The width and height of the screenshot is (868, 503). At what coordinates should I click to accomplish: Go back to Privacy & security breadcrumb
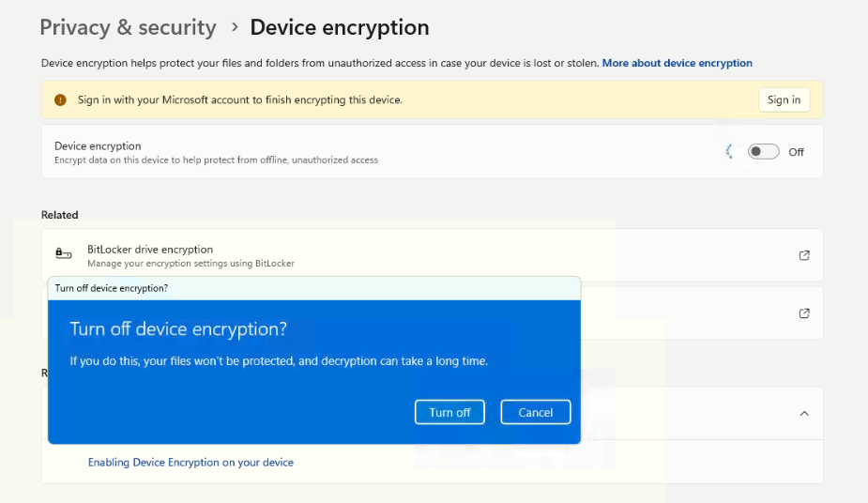pyautogui.click(x=128, y=27)
